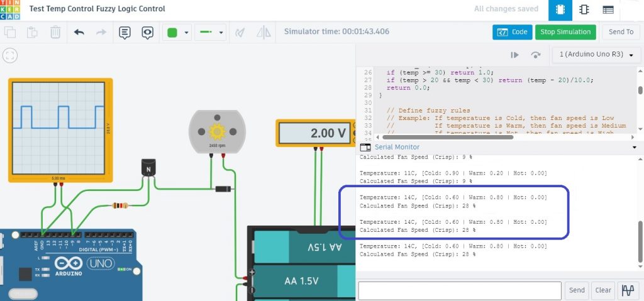Select the oscilloscope component
644x301 pixels.
[60, 129]
